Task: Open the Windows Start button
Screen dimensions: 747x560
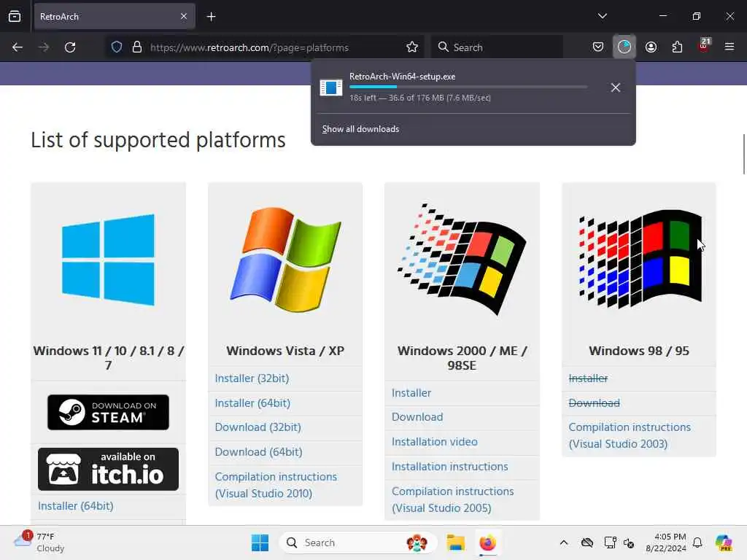Action: [260, 542]
